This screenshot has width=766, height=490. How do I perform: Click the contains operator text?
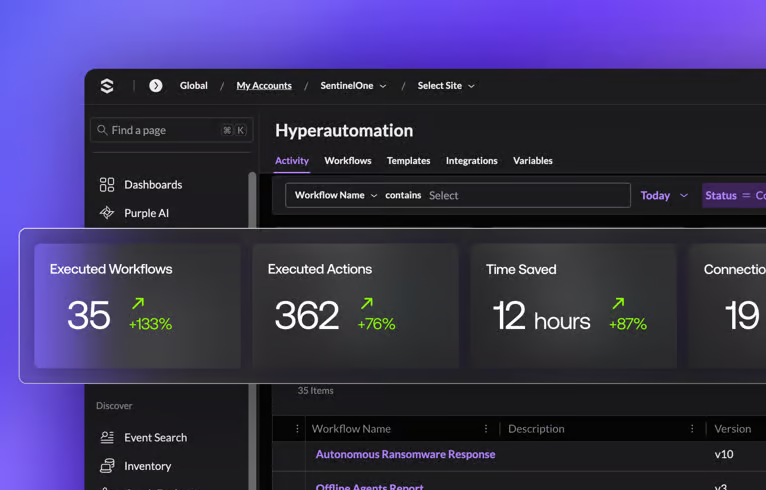pyautogui.click(x=403, y=195)
